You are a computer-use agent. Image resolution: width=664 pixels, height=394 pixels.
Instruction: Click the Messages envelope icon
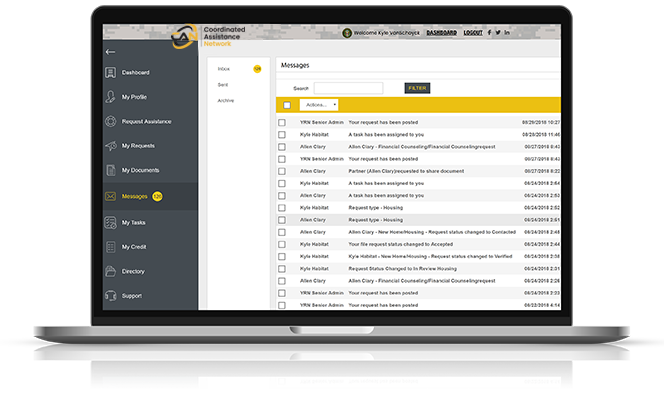[x=111, y=197]
